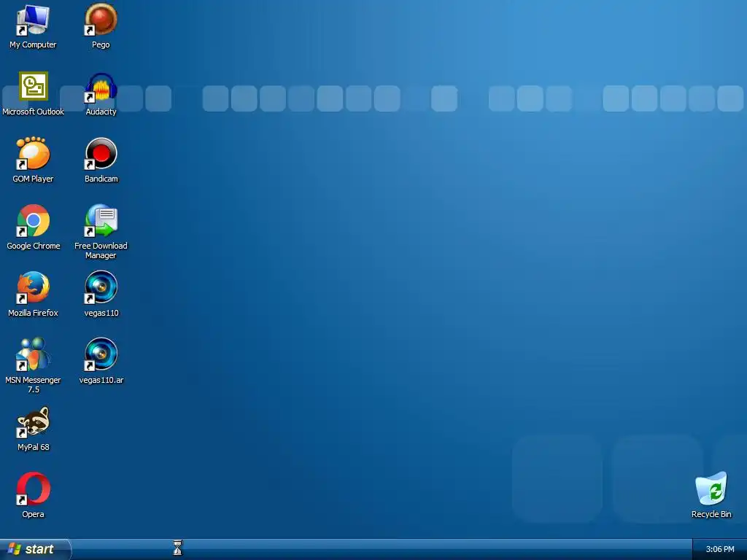Click the MyPal 68 raccoon icon

pyautogui.click(x=33, y=422)
